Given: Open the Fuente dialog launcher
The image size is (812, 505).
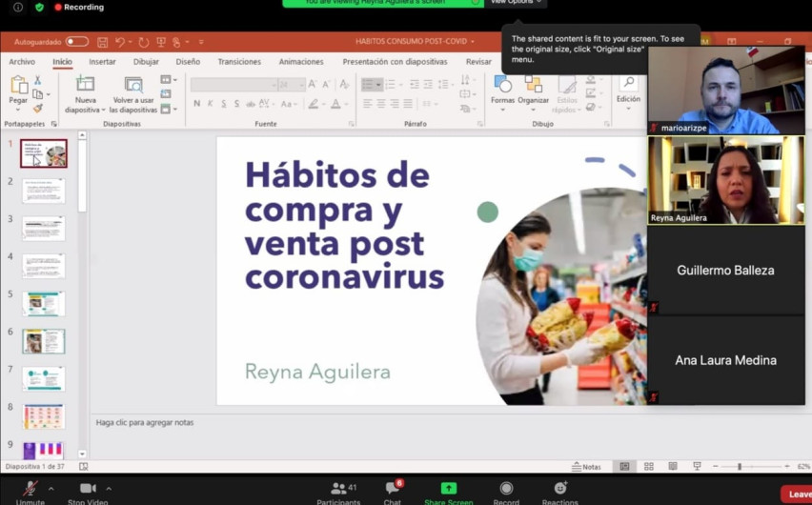Looking at the screenshot, I should (351, 124).
